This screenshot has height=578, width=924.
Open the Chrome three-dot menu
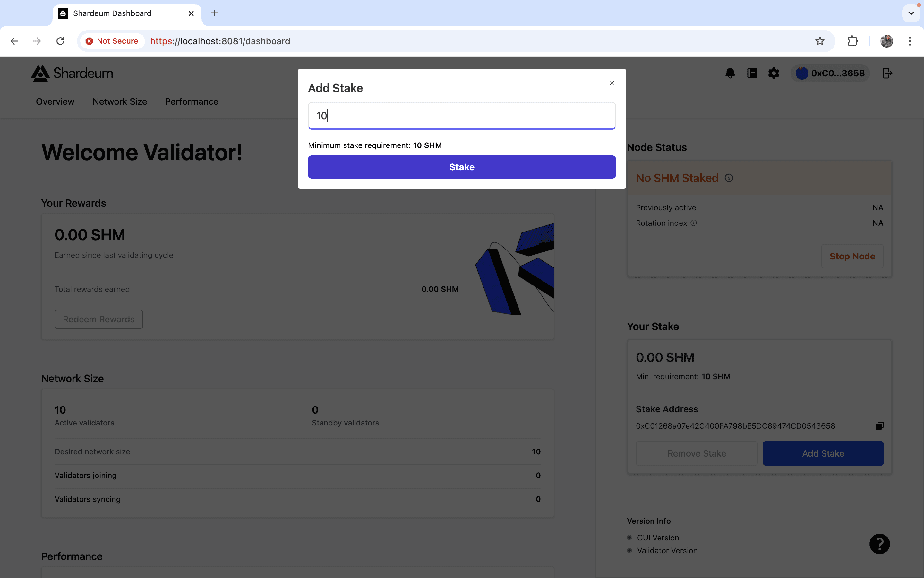[x=910, y=41]
